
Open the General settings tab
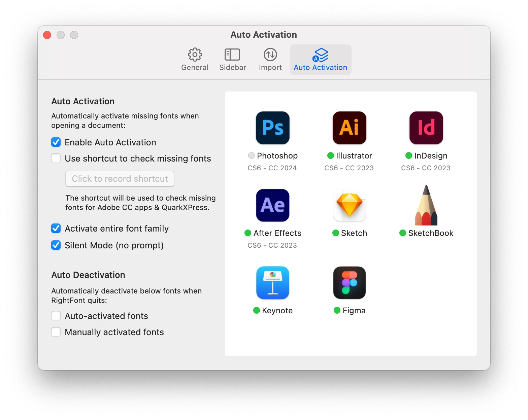(x=195, y=60)
